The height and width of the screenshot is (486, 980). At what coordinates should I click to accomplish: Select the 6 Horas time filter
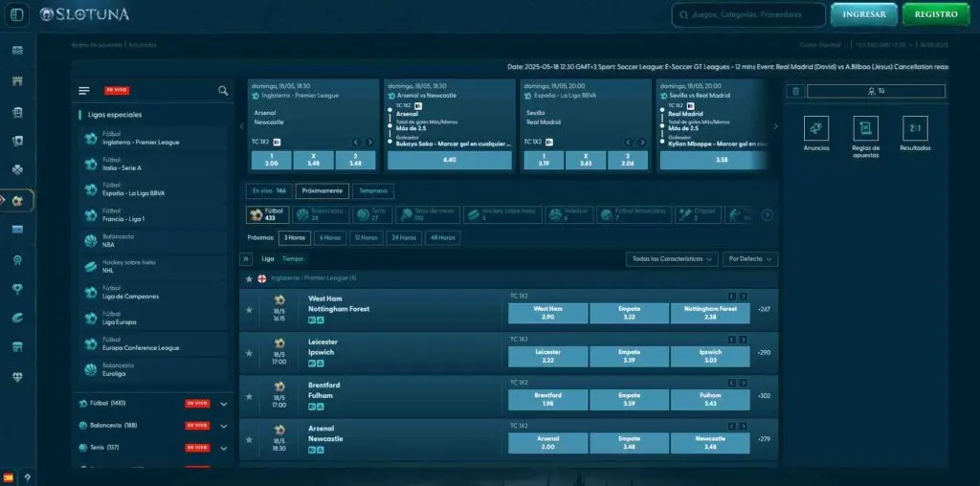(330, 238)
